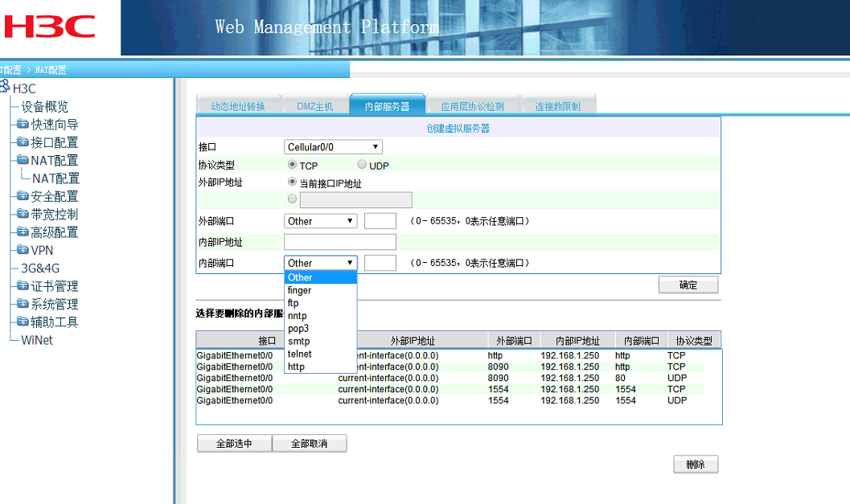Choose http in the port list

(320, 367)
